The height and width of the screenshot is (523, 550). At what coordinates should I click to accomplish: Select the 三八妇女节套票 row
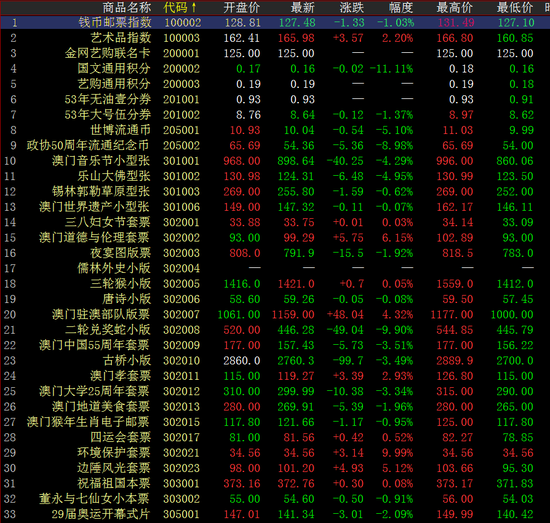click(275, 222)
